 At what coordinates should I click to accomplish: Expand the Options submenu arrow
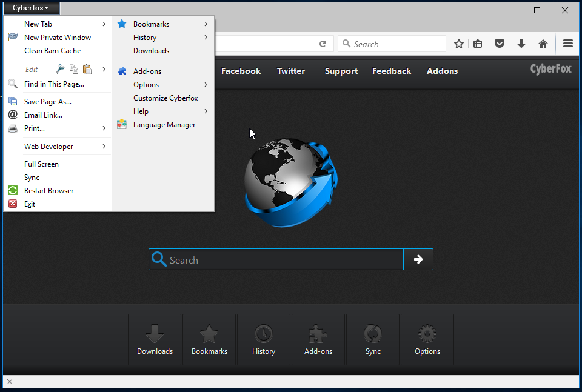point(206,85)
